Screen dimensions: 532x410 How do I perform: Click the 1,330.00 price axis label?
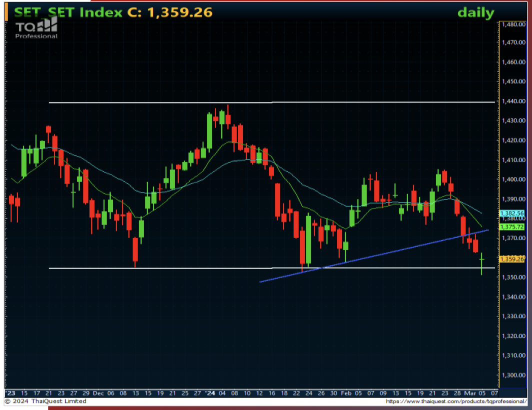513,316
